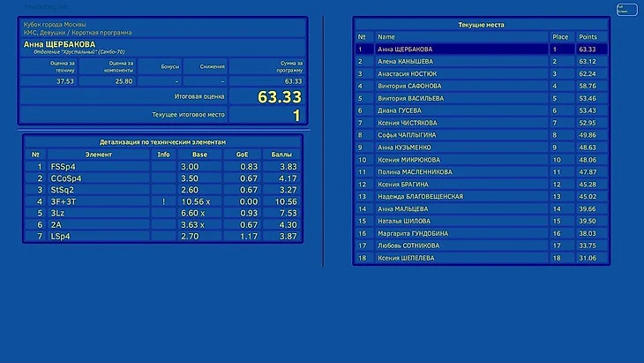Screen dimensions: 644x363
Task: Click the 0.93 GoE value
Action: click(249, 213)
